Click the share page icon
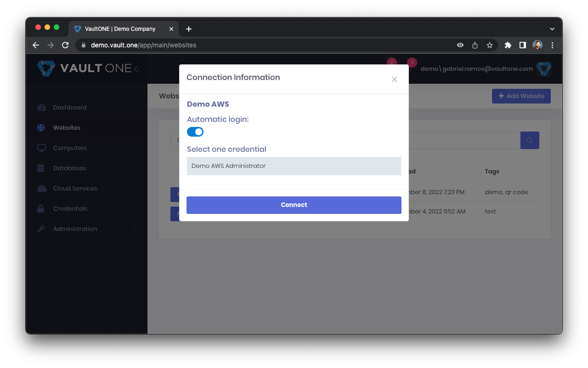 click(475, 45)
